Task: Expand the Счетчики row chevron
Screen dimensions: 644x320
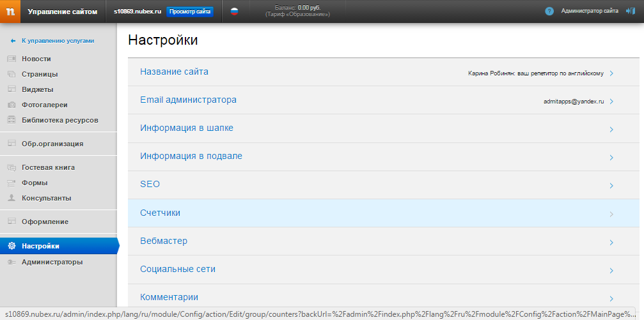Action: [611, 214]
